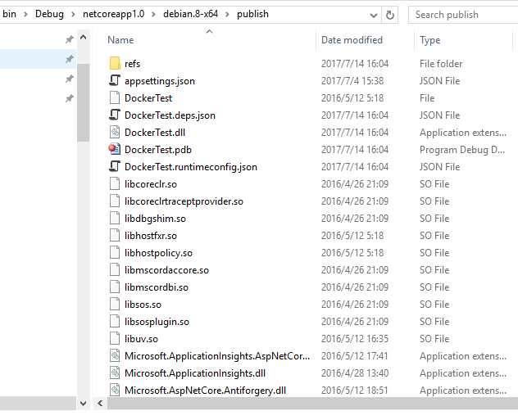Open the address bar history dropdown
Screen dimensions: 518x420
pyautogui.click(x=374, y=16)
